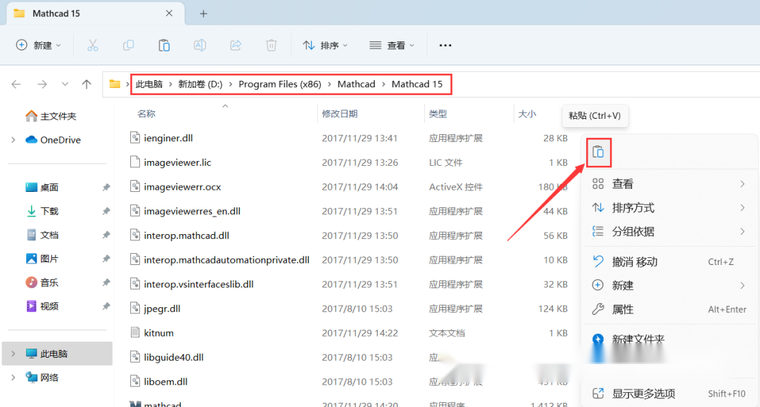760x407 pixels.
Task: Open the more options ellipsis in toolbar
Action: pyautogui.click(x=446, y=45)
